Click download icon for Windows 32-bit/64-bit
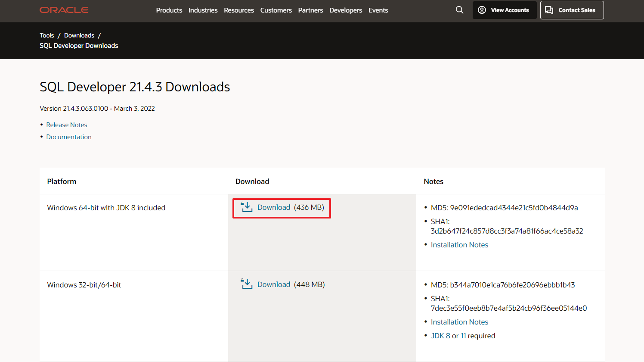The height and width of the screenshot is (362, 644). (x=247, y=284)
